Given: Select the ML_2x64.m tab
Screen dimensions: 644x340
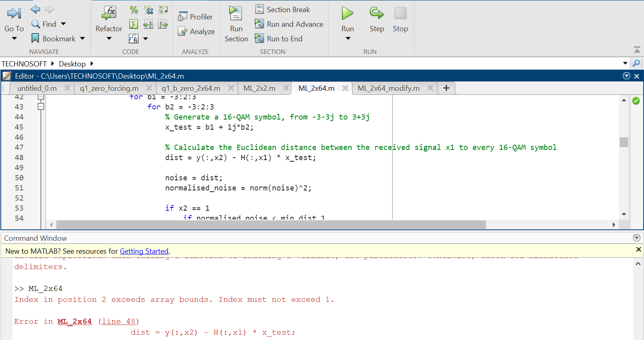Looking at the screenshot, I should click(316, 88).
